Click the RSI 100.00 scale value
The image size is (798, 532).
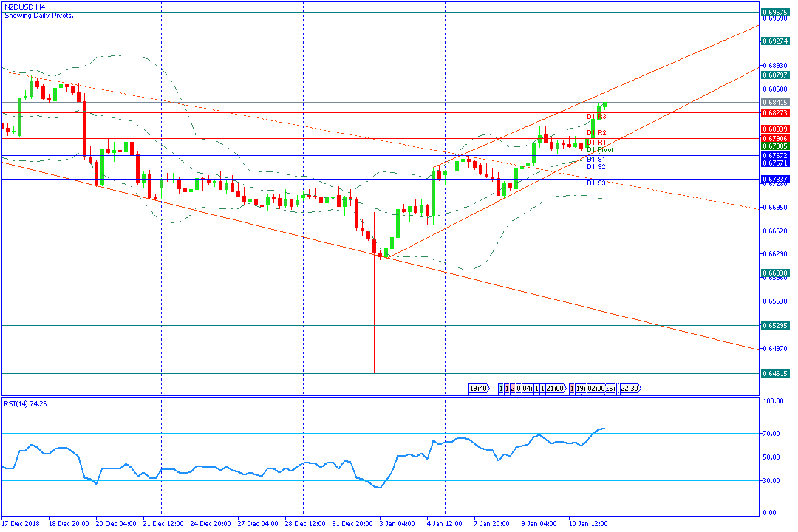pos(774,401)
